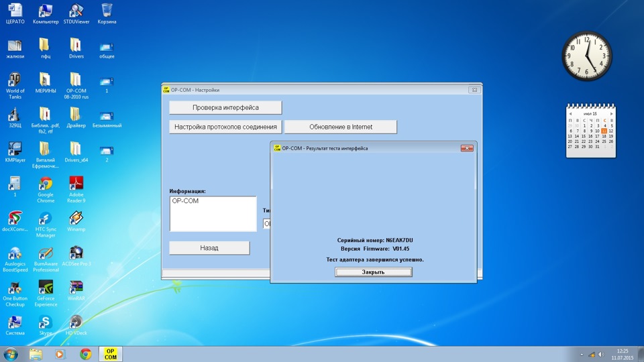
Task: Click serial number N6EAK7DU text
Action: pyautogui.click(x=399, y=240)
